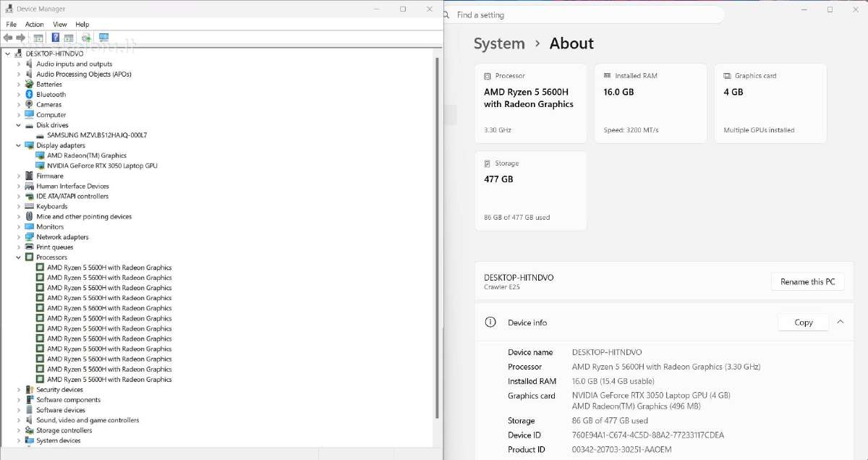The image size is (868, 460).
Task: Click the Cameras category icon
Action: pyautogui.click(x=30, y=105)
